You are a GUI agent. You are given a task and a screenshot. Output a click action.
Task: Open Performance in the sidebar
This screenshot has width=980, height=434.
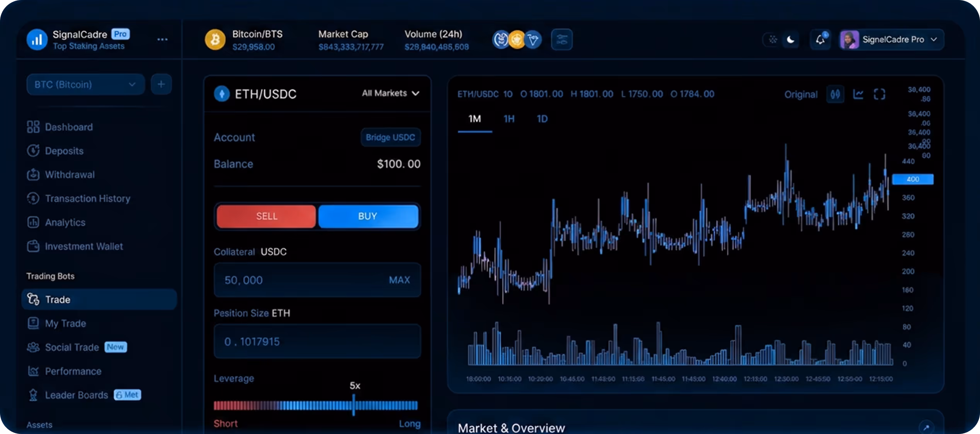tap(64, 371)
